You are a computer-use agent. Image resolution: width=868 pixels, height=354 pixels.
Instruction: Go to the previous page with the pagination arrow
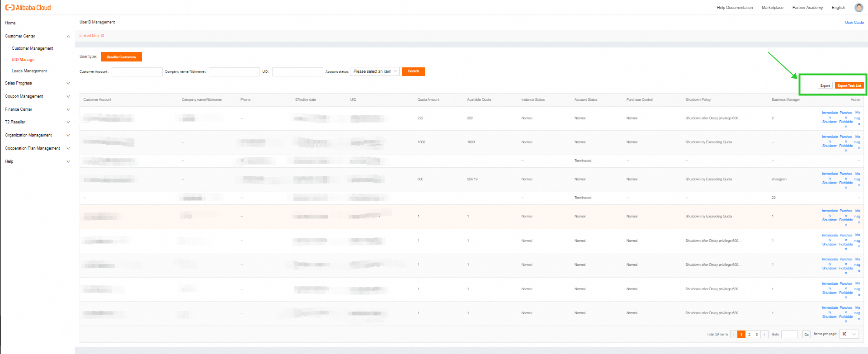(733, 335)
